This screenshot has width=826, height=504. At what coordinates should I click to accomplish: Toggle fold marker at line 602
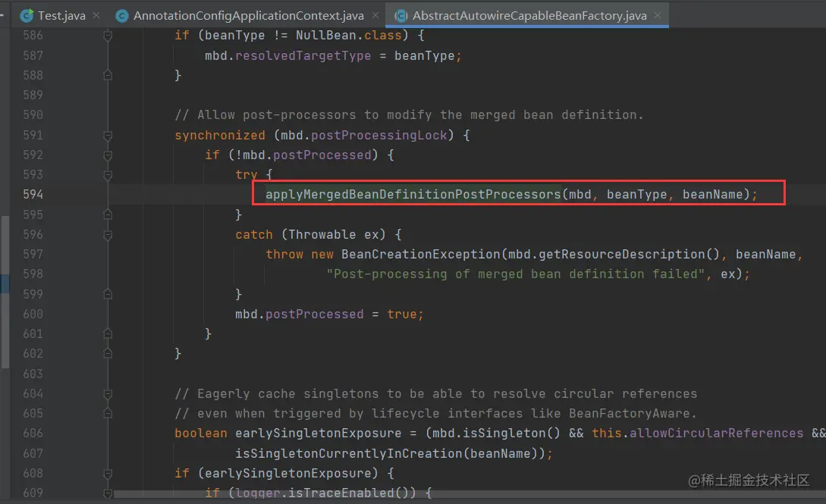click(108, 353)
